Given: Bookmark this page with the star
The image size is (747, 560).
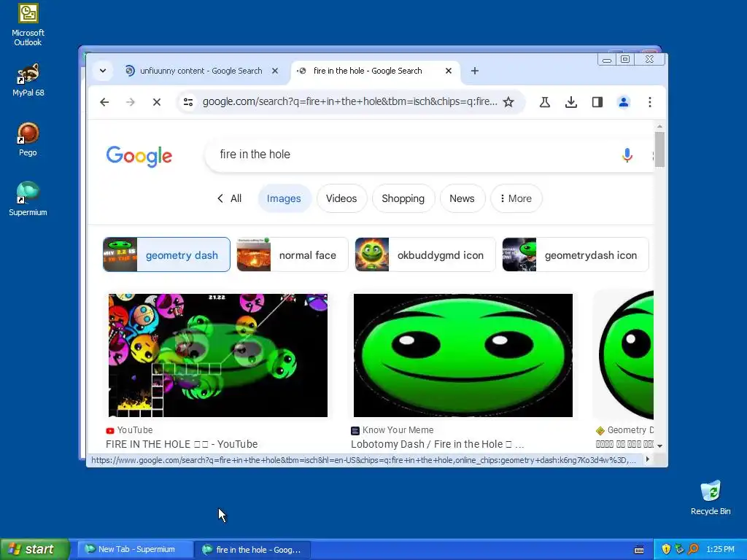Looking at the screenshot, I should 508,102.
